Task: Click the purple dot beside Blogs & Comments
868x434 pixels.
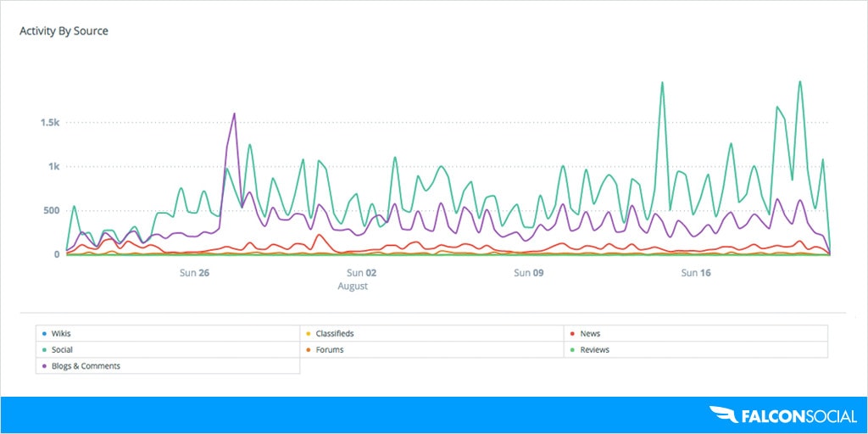Action: (x=43, y=366)
